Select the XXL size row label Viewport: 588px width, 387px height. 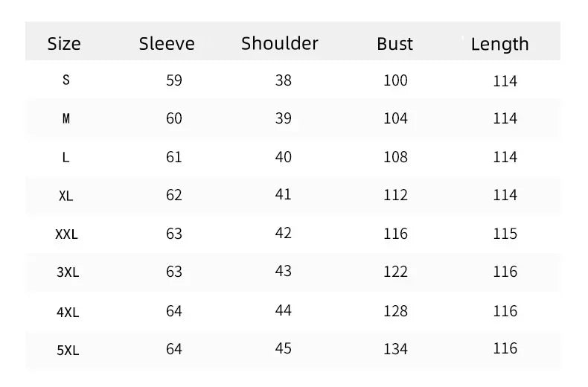(66, 234)
